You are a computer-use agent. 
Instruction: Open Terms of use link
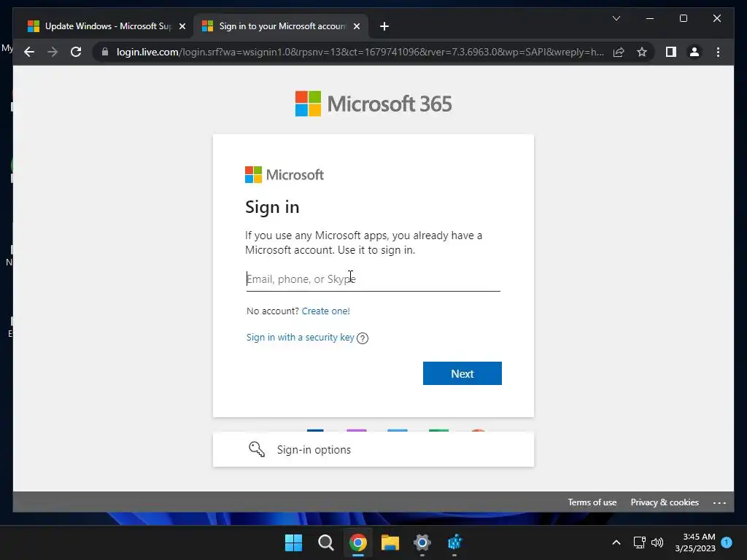point(592,502)
